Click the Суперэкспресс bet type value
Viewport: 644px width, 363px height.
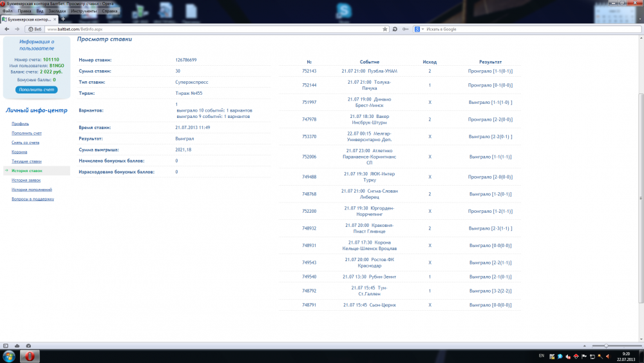[192, 83]
